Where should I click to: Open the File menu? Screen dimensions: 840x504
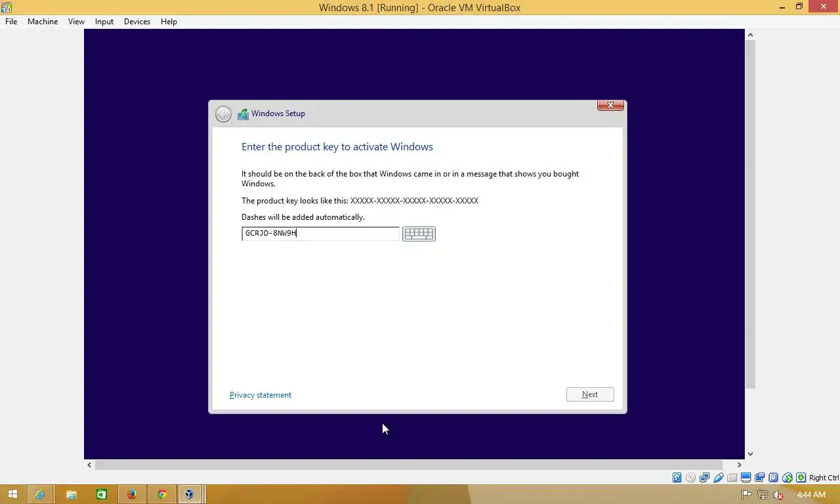(11, 22)
